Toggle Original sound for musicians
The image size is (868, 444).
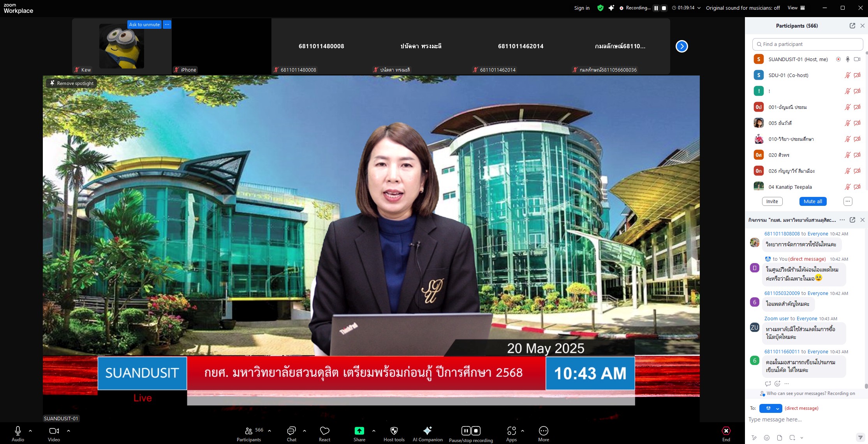coord(743,8)
